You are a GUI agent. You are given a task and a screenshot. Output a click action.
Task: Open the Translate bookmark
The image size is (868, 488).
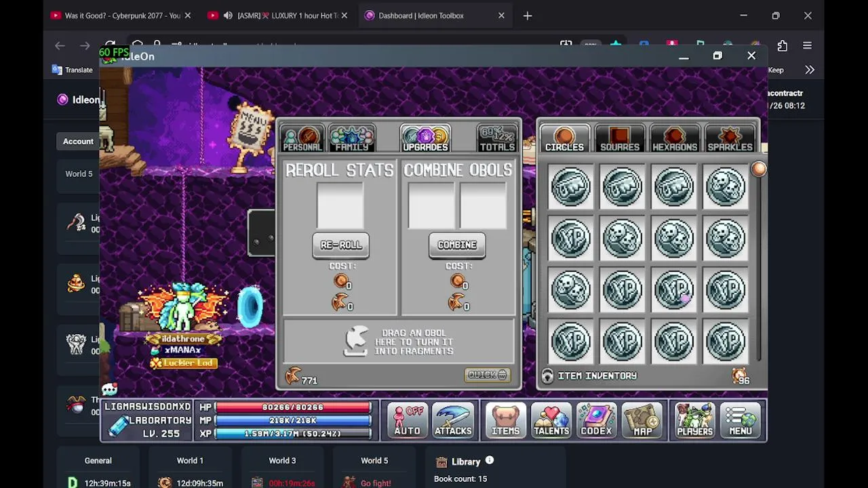73,70
